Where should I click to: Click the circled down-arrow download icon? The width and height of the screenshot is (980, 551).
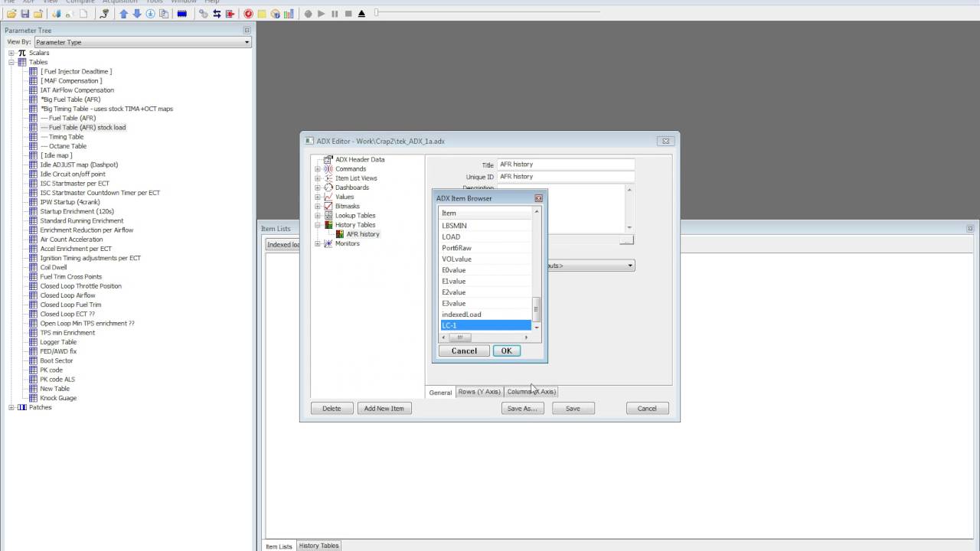(150, 14)
